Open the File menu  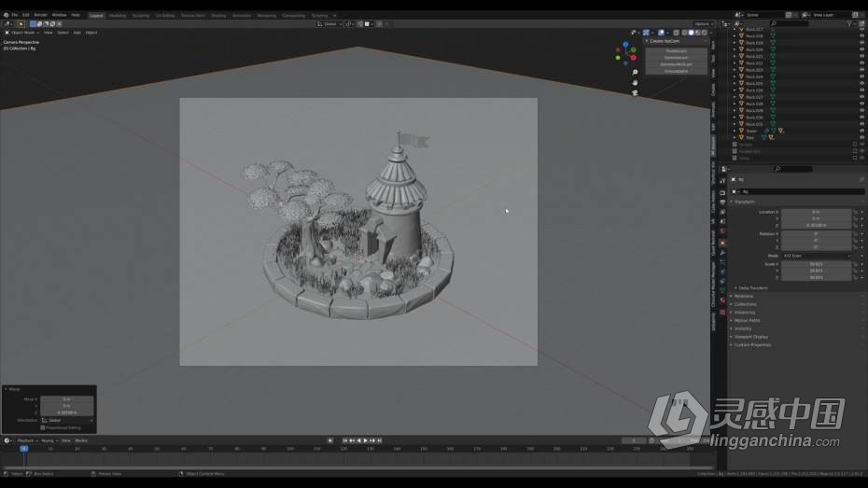(x=14, y=15)
